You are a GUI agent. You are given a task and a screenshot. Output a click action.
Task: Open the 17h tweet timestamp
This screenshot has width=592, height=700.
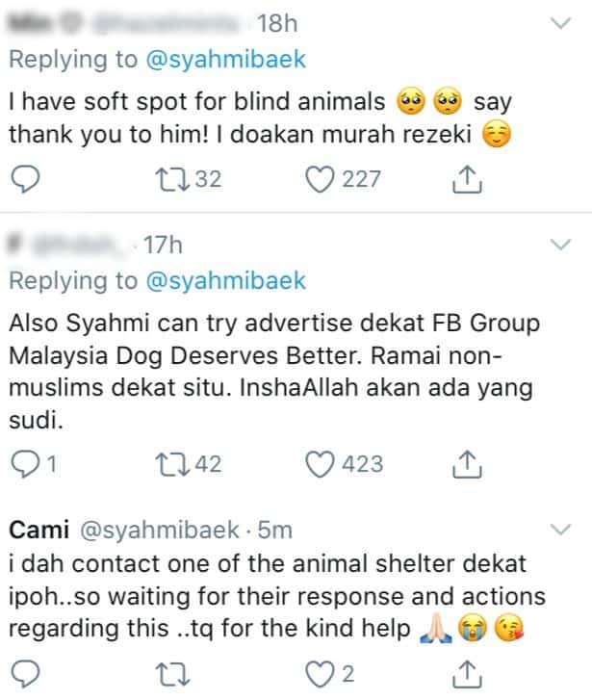click(x=162, y=246)
